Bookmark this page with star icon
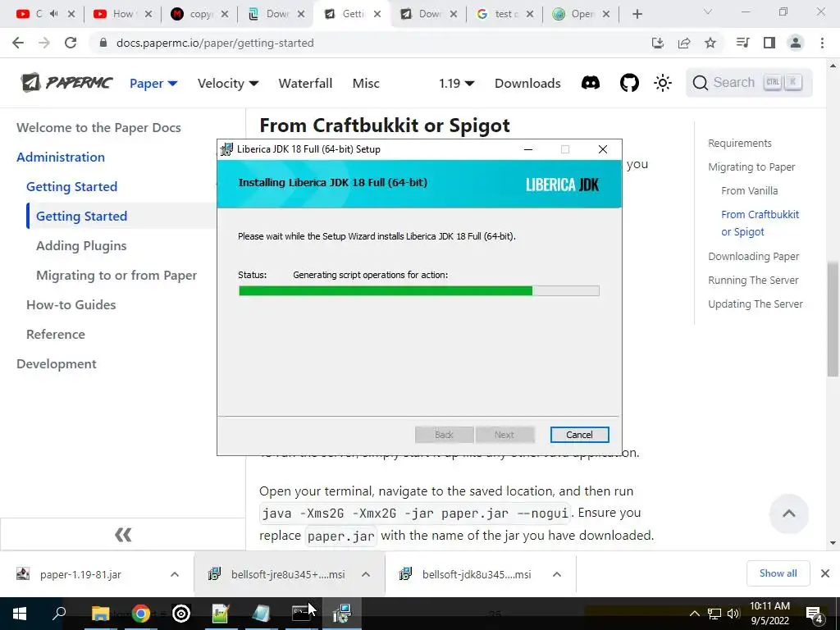Image resolution: width=840 pixels, height=630 pixels. point(710,43)
